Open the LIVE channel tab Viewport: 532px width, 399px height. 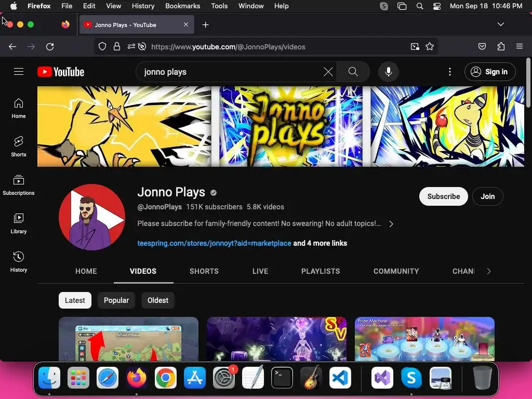(260, 271)
